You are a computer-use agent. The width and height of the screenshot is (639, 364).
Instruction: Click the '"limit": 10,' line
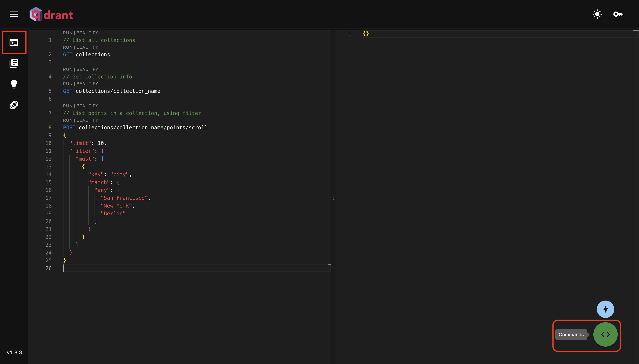(x=88, y=143)
